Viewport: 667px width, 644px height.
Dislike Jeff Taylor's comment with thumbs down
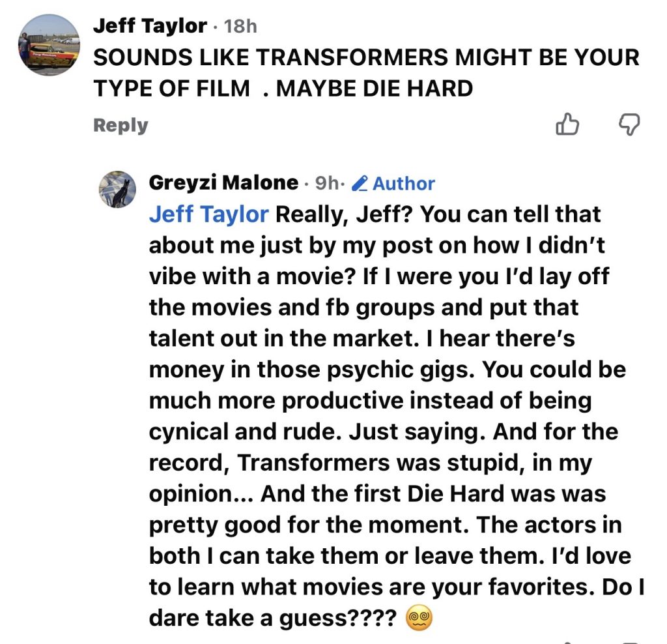[629, 124]
